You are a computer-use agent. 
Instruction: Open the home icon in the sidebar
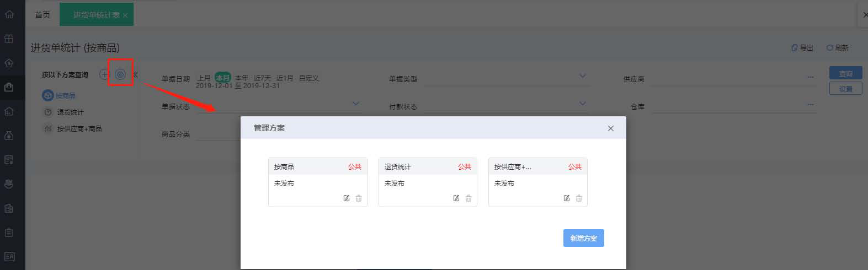(x=9, y=14)
